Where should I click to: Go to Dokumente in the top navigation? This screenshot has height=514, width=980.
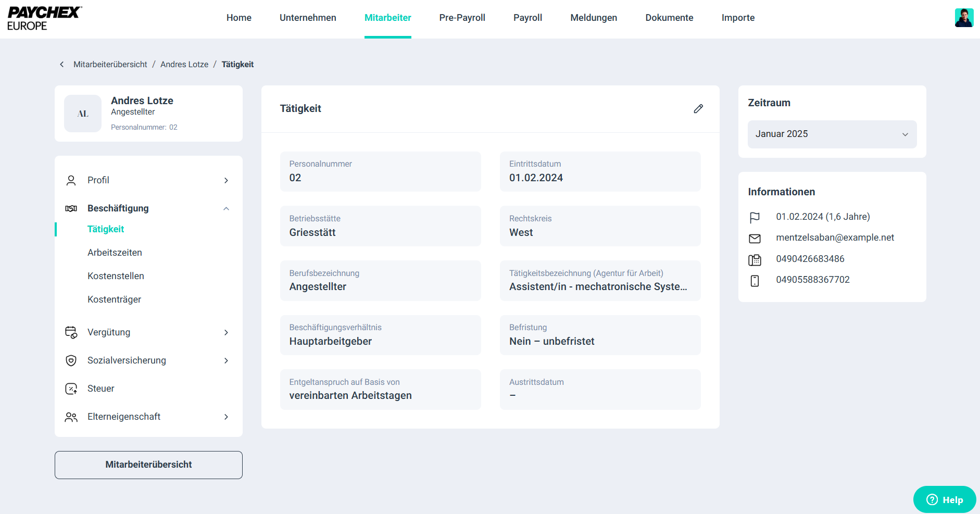669,18
